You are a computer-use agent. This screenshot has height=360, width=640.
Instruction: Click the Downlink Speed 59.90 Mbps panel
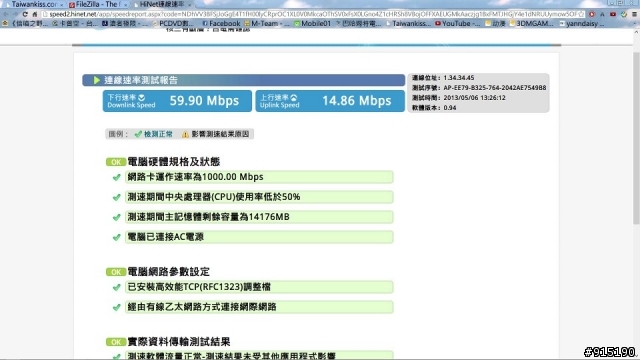point(177,101)
